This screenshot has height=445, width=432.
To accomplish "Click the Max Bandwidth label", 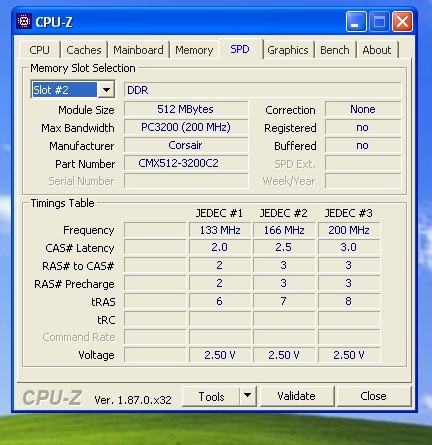I will tap(78, 128).
